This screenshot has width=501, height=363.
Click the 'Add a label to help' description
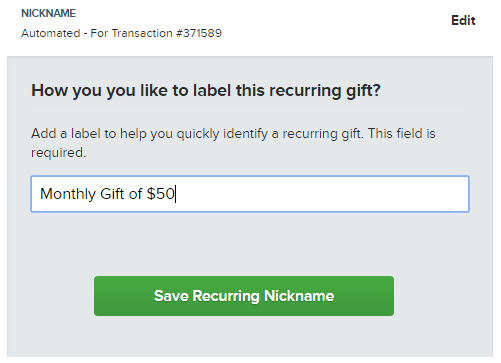[233, 143]
